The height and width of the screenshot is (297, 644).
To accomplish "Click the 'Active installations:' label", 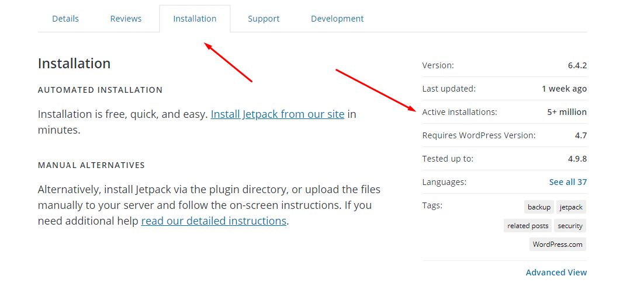I will tap(459, 112).
